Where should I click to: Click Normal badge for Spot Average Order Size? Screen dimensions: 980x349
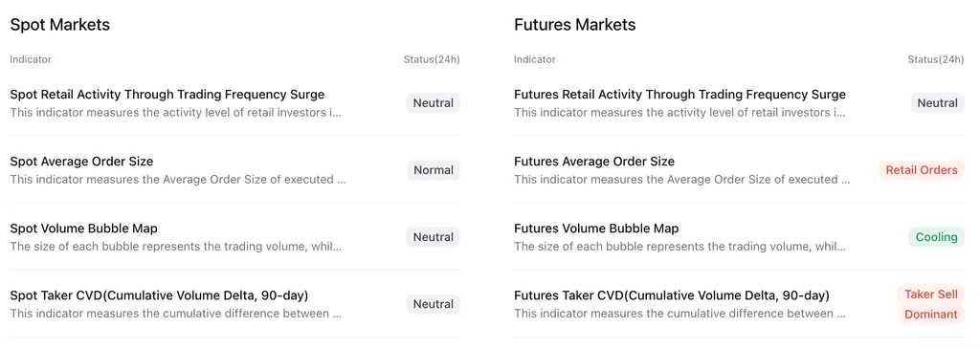click(434, 170)
